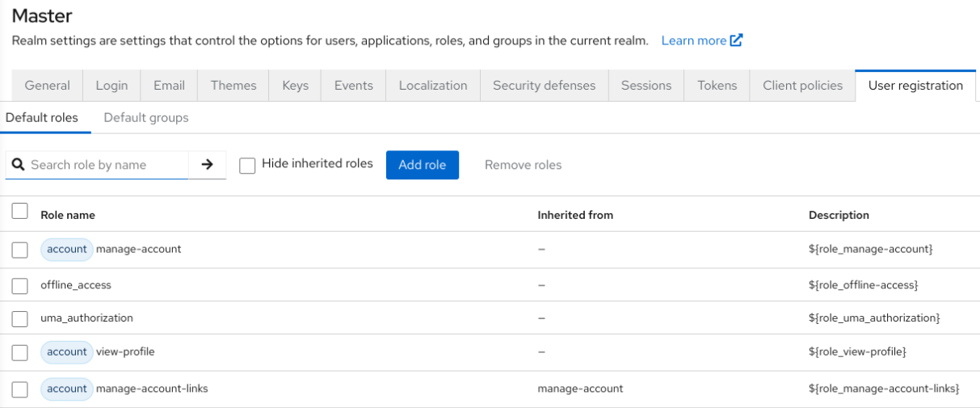Click the account badge on view-profile row

66,352
